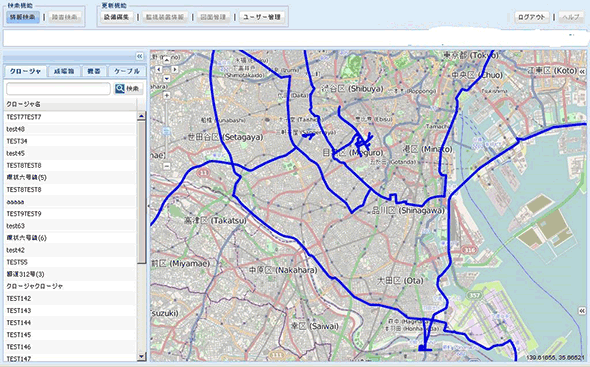
Task: Pan the map left with the arrow
Action: tap(159, 69)
